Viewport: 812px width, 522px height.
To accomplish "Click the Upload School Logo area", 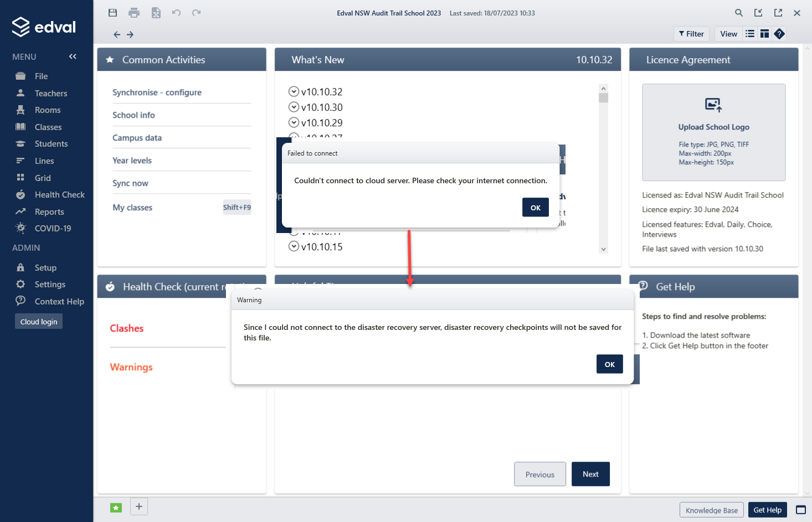I will coord(713,132).
